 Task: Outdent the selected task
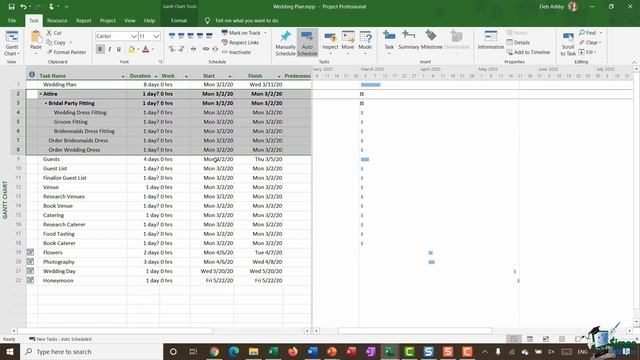172,49
